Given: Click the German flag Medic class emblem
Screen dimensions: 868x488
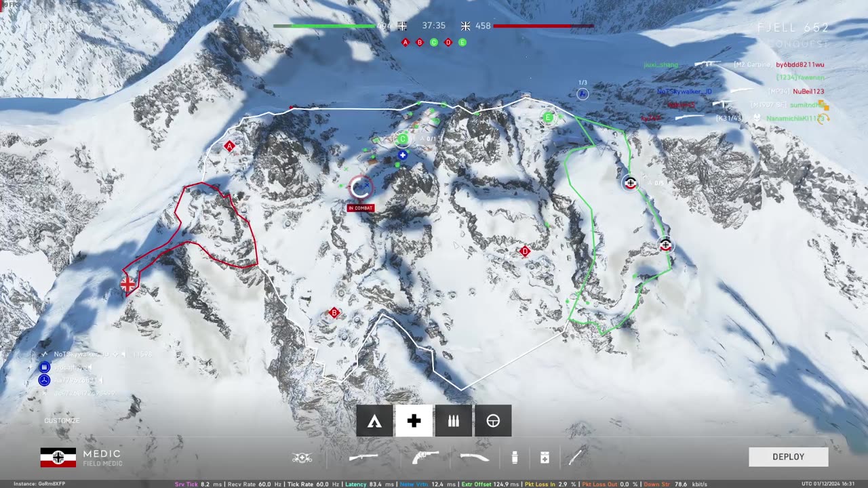Looking at the screenshot, I should coord(58,457).
